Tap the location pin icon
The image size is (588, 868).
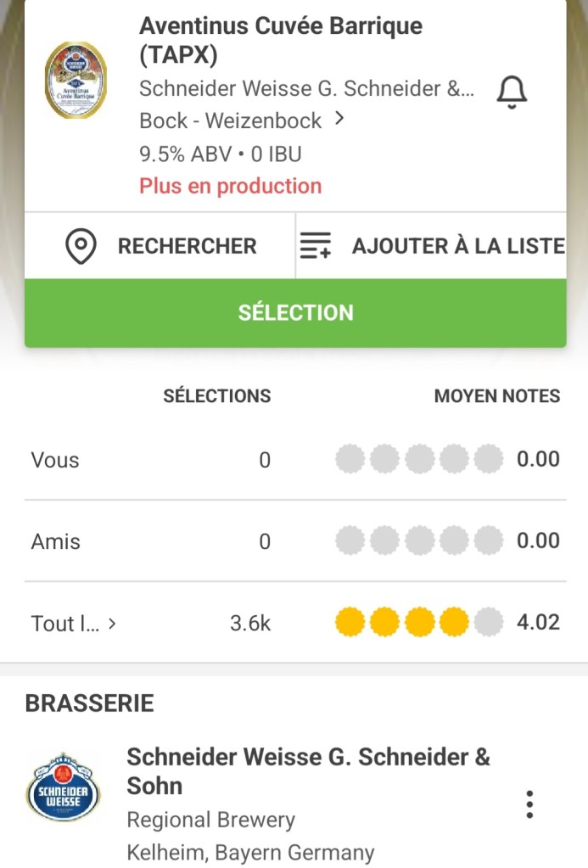pyautogui.click(x=81, y=246)
